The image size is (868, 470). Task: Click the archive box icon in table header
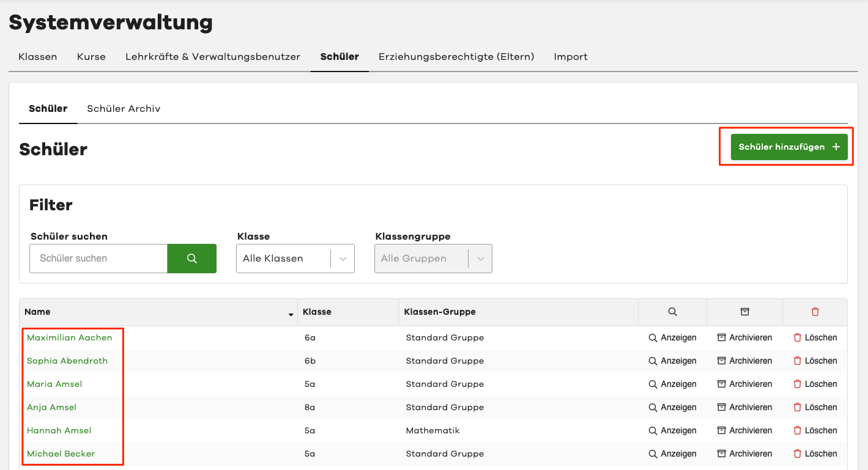tap(744, 312)
